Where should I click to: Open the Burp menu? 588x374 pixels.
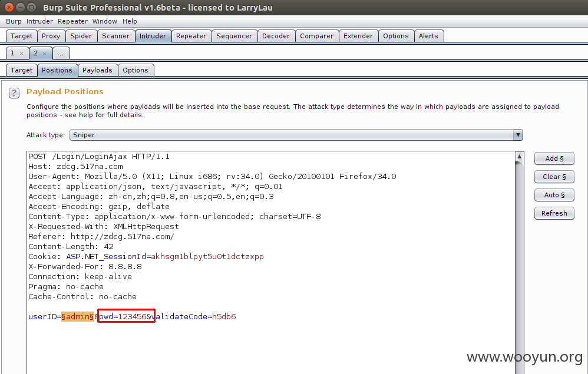coord(14,21)
